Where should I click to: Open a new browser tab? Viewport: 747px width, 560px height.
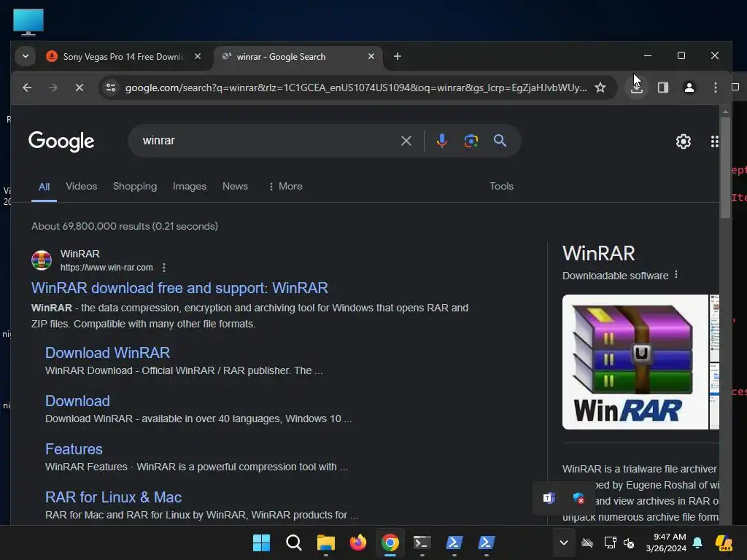pos(398,56)
